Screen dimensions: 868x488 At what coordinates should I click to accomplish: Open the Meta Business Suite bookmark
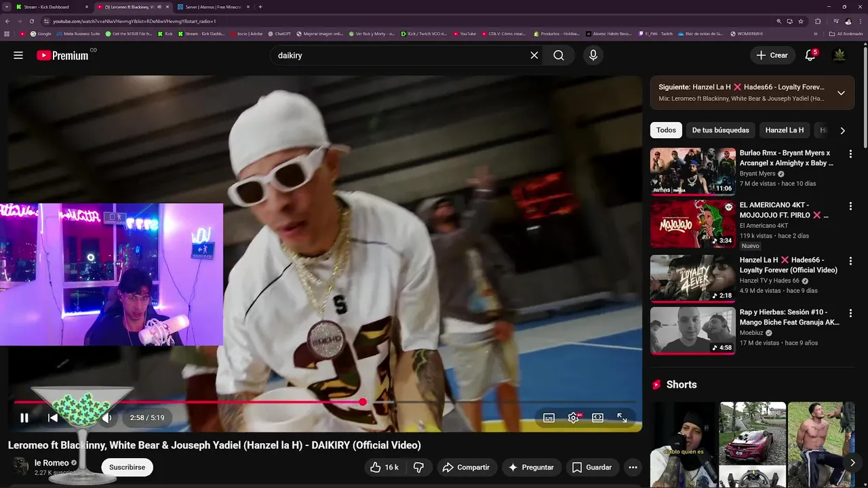tap(78, 34)
